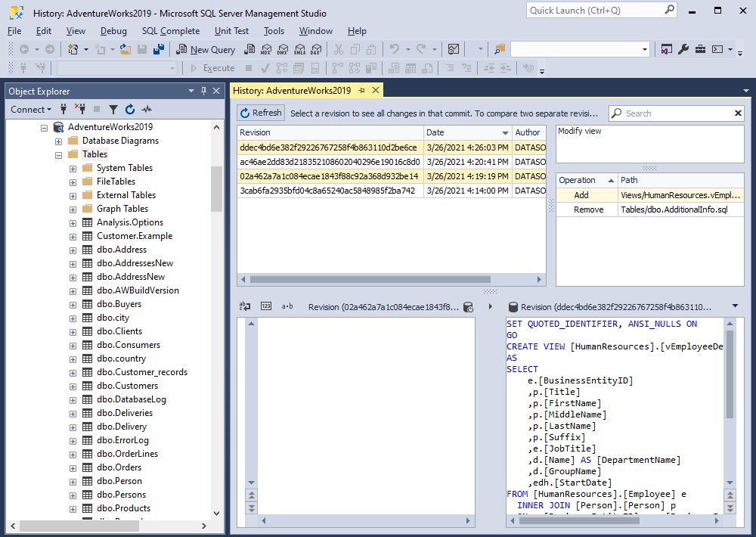Open the File menu
Viewport: 756px width, 537px height.
pos(14,31)
